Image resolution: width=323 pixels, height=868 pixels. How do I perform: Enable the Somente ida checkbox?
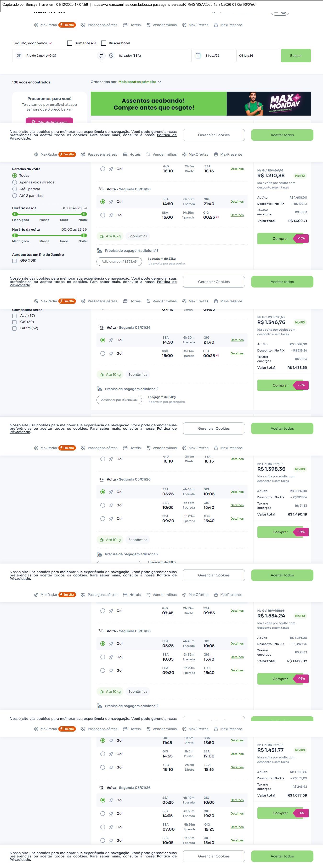tap(70, 43)
